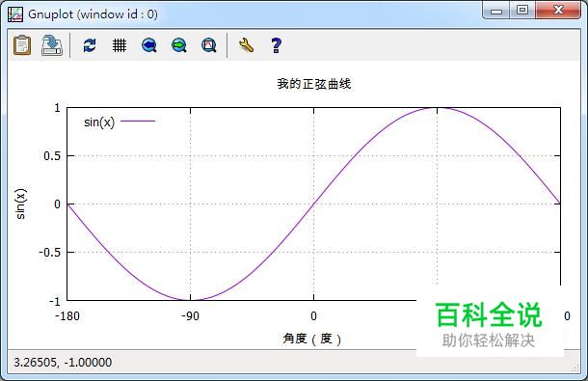Close the Gnuplot window
The width and height of the screenshot is (588, 381).
[558, 11]
